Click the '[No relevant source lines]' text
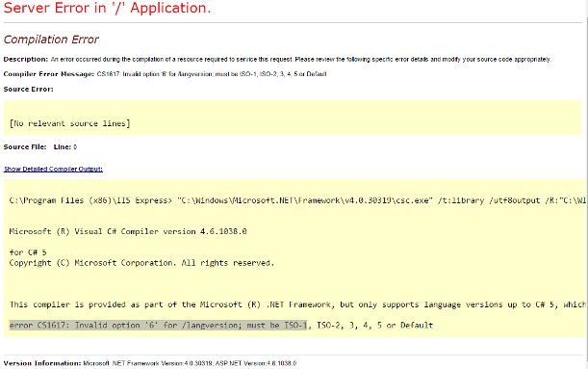 click(69, 123)
